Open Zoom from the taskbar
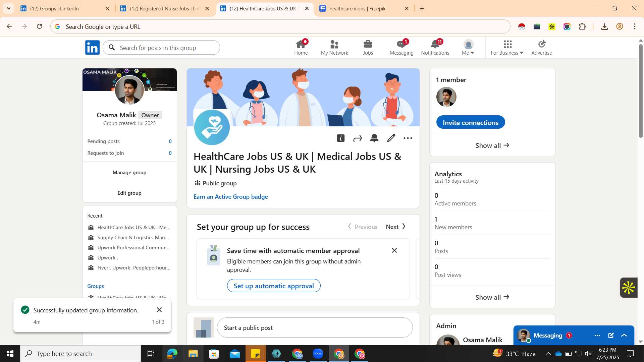This screenshot has height=362, width=644. [318, 354]
